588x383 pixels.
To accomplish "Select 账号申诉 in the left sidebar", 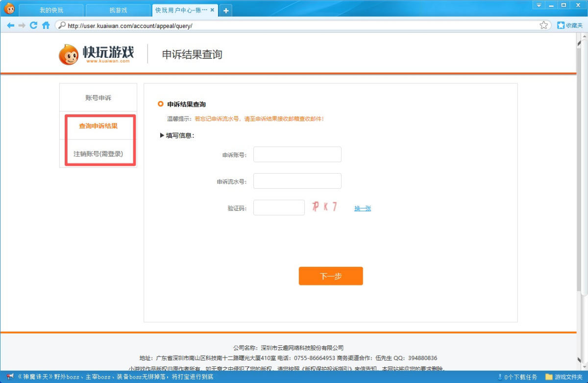I will tap(98, 98).
